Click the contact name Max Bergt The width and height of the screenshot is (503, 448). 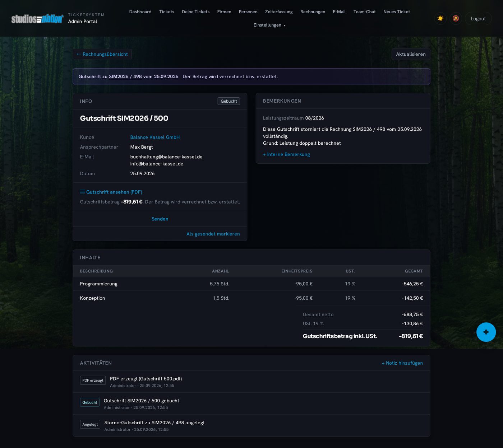142,147
